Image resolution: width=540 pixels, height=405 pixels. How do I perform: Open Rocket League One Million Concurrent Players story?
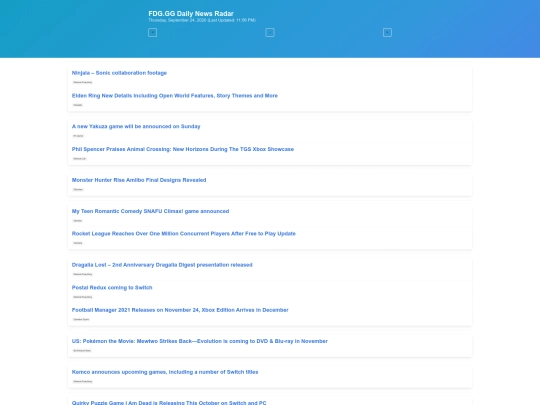pos(184,233)
